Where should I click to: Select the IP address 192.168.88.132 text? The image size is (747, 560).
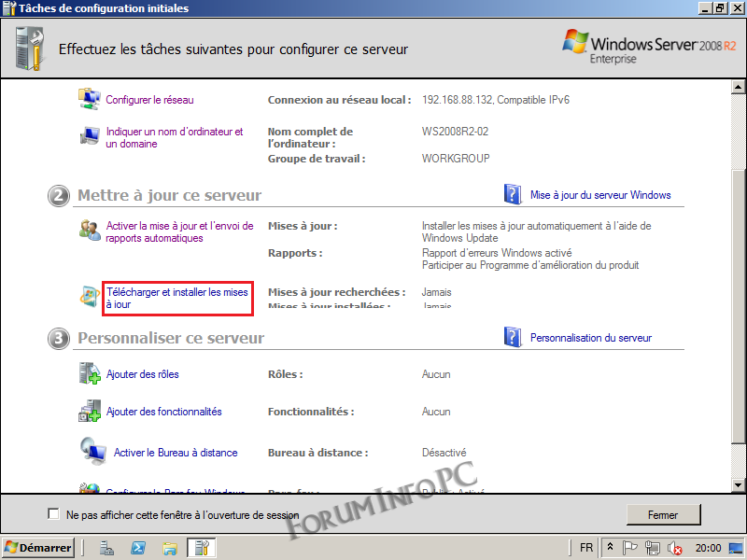pyautogui.click(x=457, y=100)
